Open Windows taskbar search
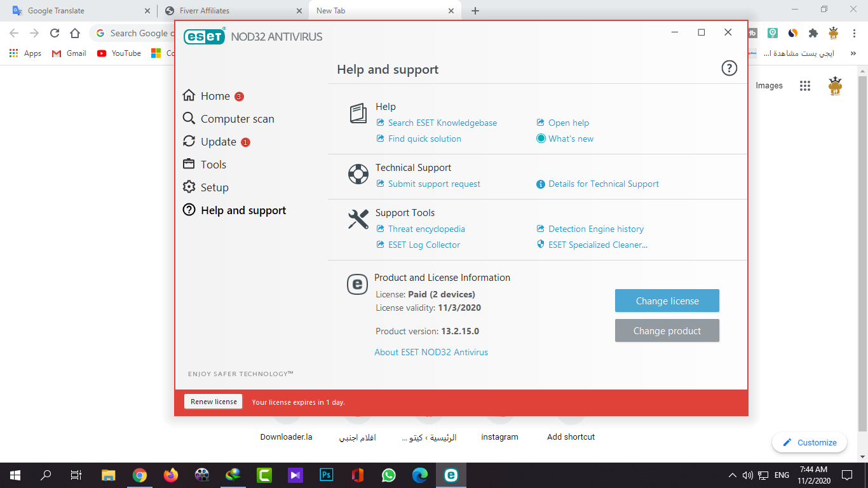Screen dimensions: 868x488 46,475
